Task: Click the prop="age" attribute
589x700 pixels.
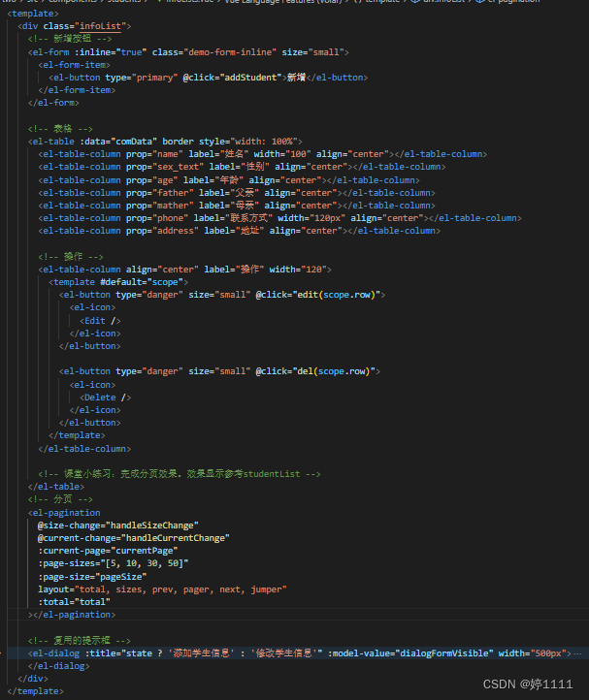Action: pyautogui.click(x=152, y=180)
